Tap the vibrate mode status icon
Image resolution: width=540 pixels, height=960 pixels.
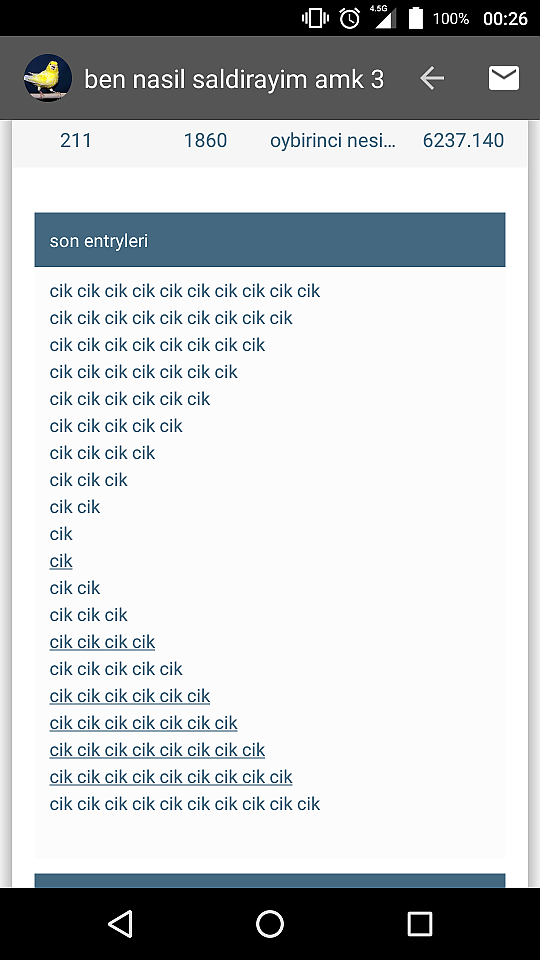[315, 18]
